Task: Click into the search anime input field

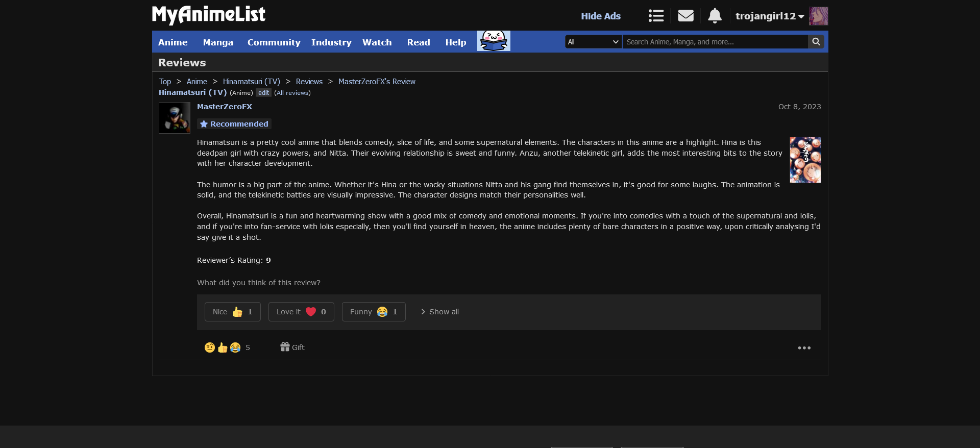Action: tap(715, 42)
